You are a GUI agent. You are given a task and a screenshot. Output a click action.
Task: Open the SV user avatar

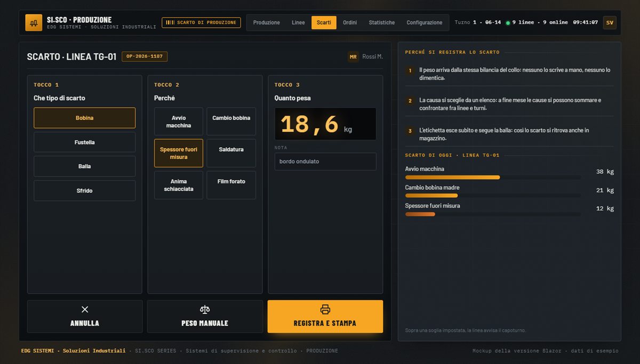(x=610, y=22)
